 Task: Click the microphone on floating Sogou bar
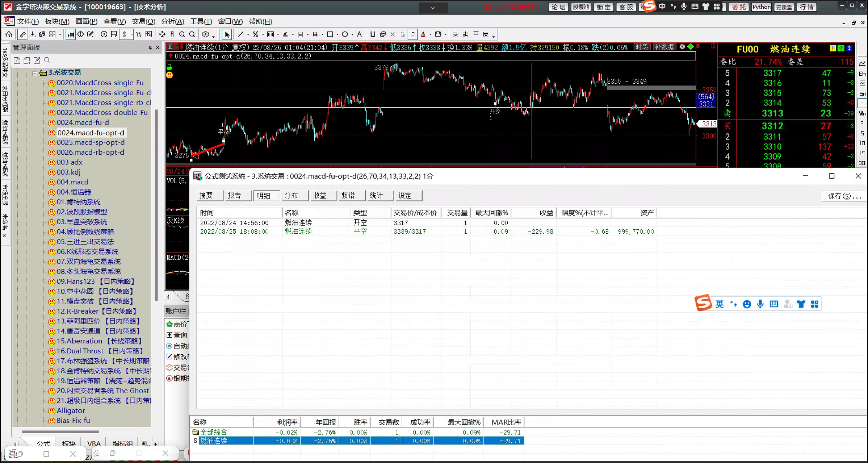[x=760, y=304]
